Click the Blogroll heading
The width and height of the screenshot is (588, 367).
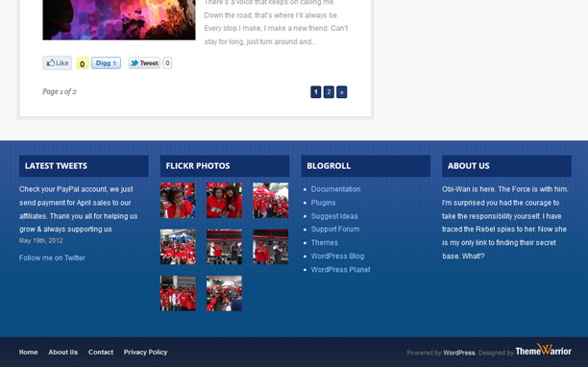(x=329, y=166)
